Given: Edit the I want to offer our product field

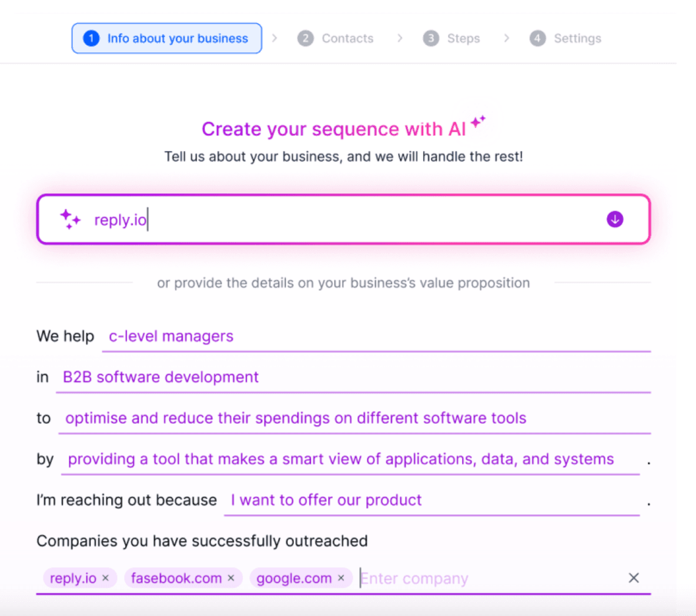Looking at the screenshot, I should (x=326, y=500).
